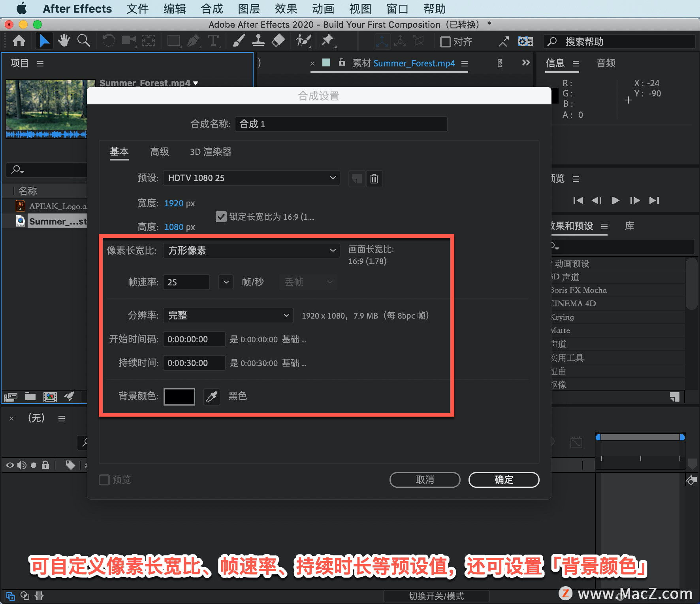Pick background color with eyedropper
Viewport: 700px width, 604px height.
pos(212,396)
